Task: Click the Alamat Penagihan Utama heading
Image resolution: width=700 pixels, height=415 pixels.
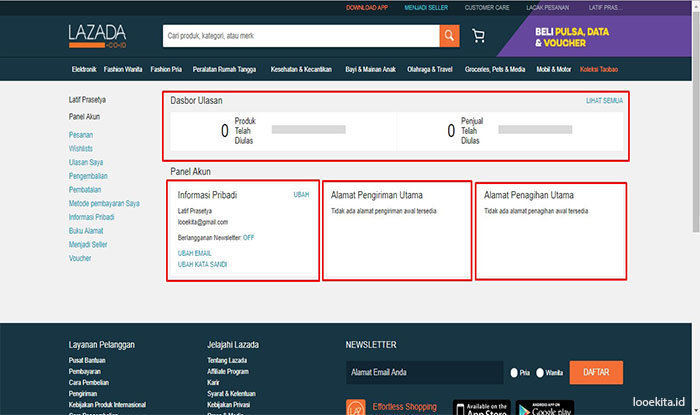Action: point(529,195)
